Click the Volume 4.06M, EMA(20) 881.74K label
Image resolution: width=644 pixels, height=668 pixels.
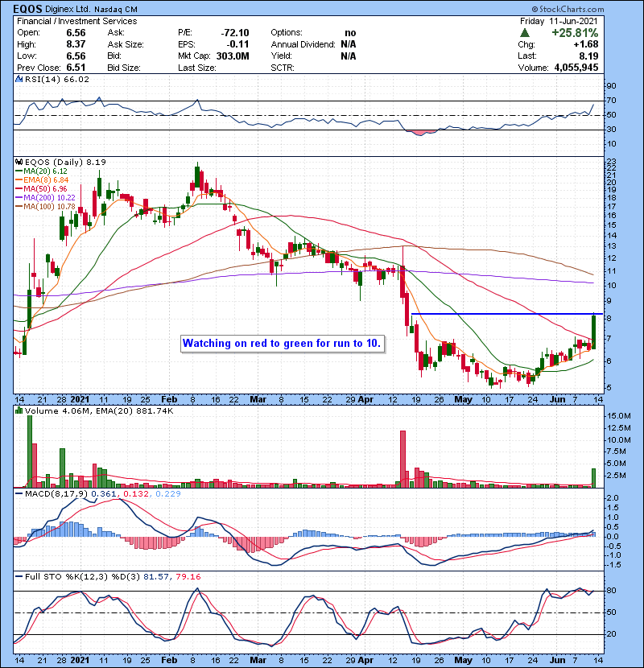[99, 410]
